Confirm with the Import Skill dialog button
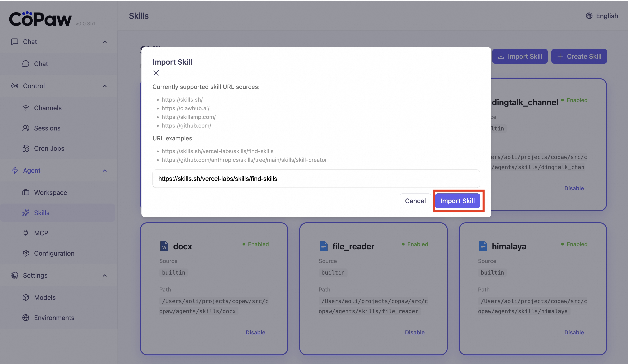The height and width of the screenshot is (364, 628). tap(457, 201)
